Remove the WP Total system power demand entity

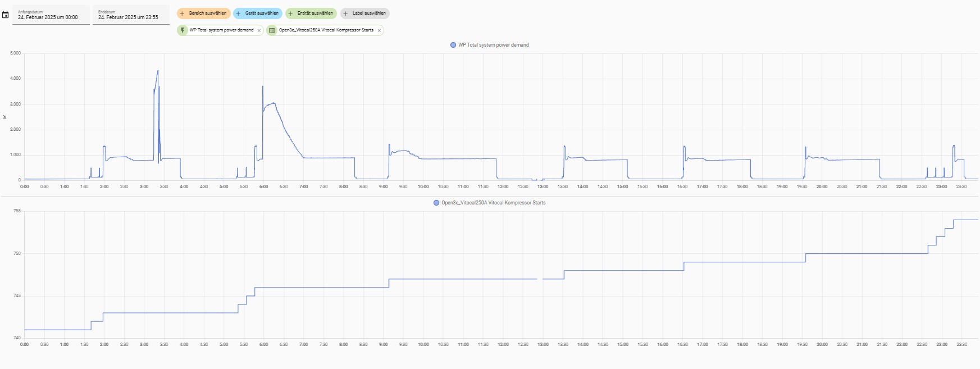click(x=259, y=30)
